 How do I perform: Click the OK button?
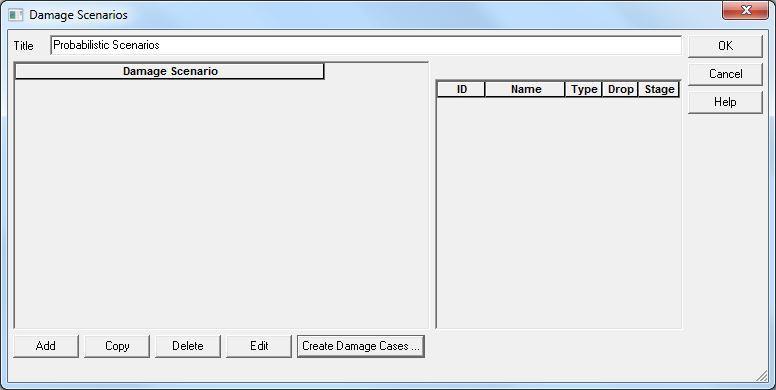(725, 46)
